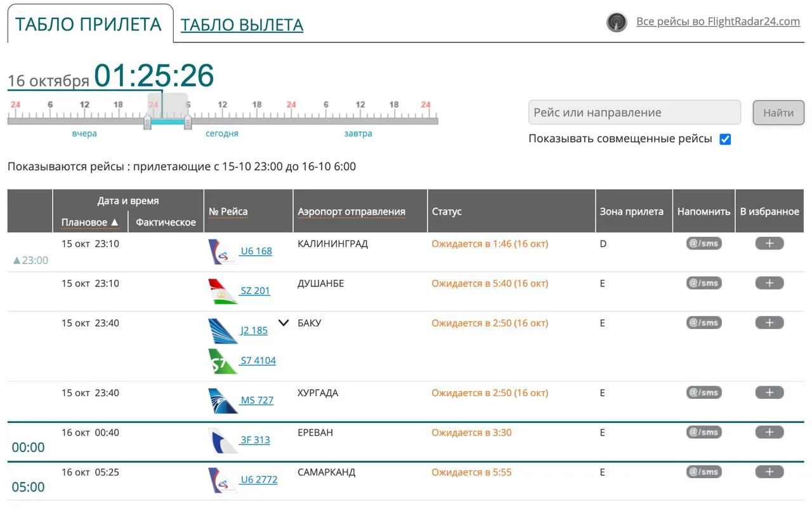The width and height of the screenshot is (812, 508).
Task: Click the Somon Air logo for SZ 201
Action: click(x=223, y=291)
